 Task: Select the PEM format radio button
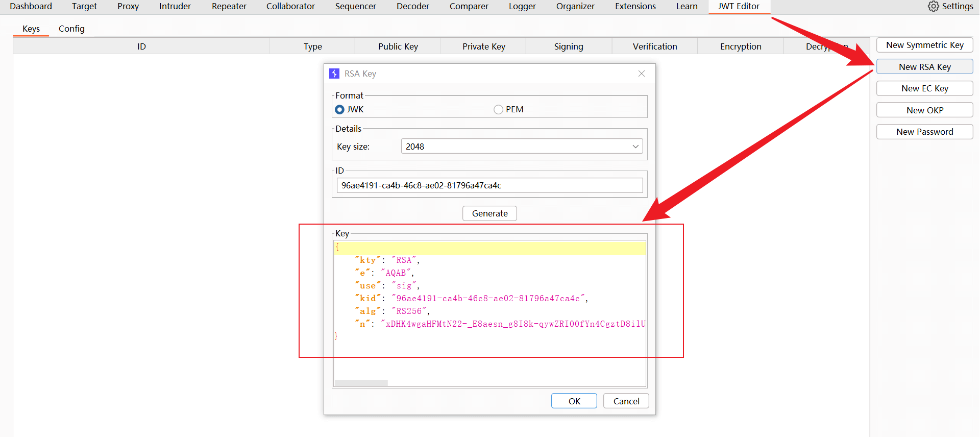coord(499,110)
